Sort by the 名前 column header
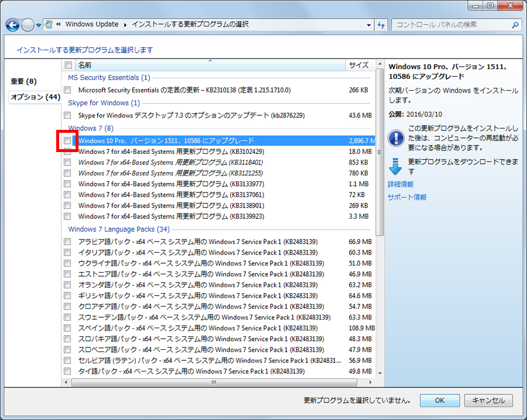The image size is (527, 420). pos(210,65)
